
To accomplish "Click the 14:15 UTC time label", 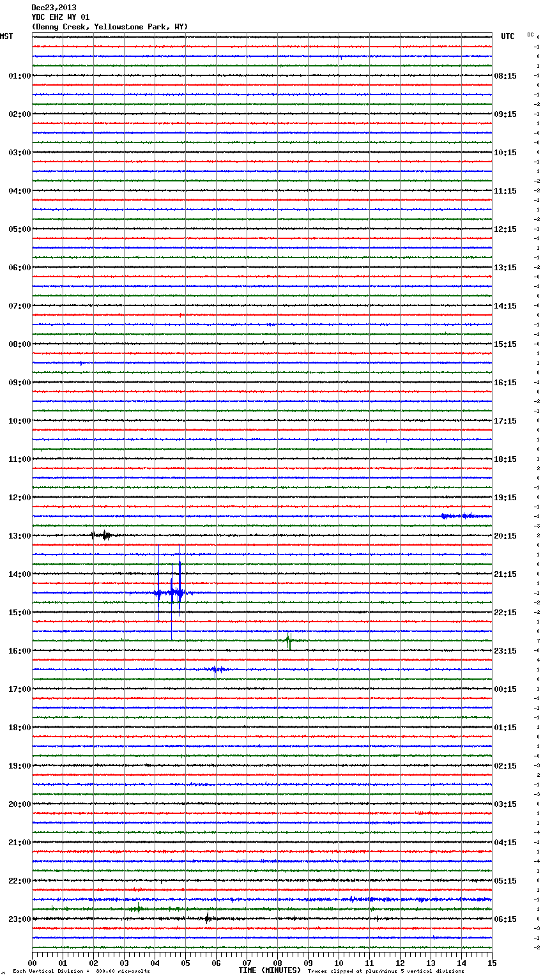I will point(505,306).
